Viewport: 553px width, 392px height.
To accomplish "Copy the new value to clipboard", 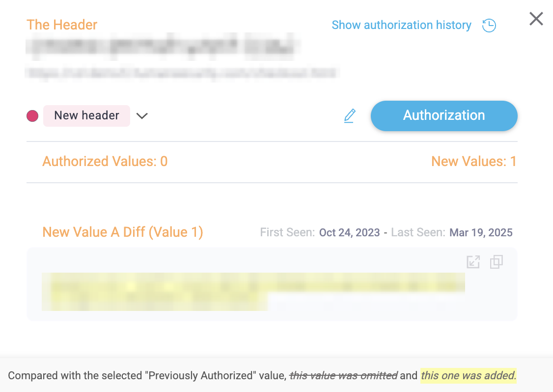I will (496, 262).
